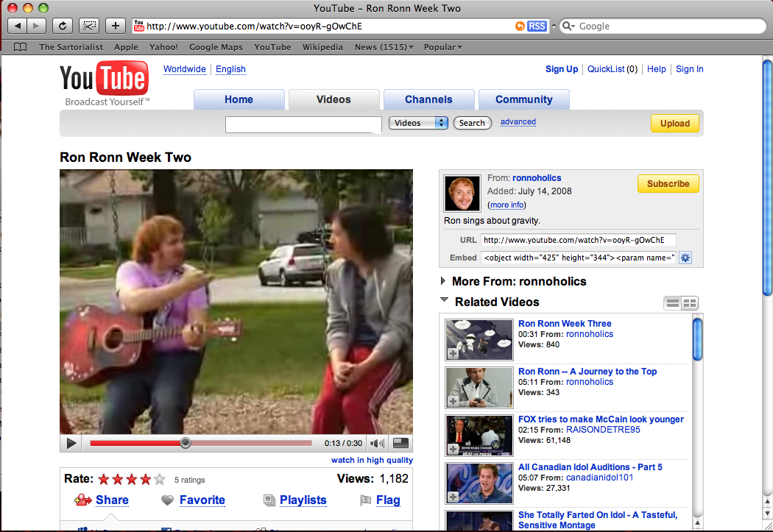
Task: Open the Videos tab
Action: pos(333,99)
